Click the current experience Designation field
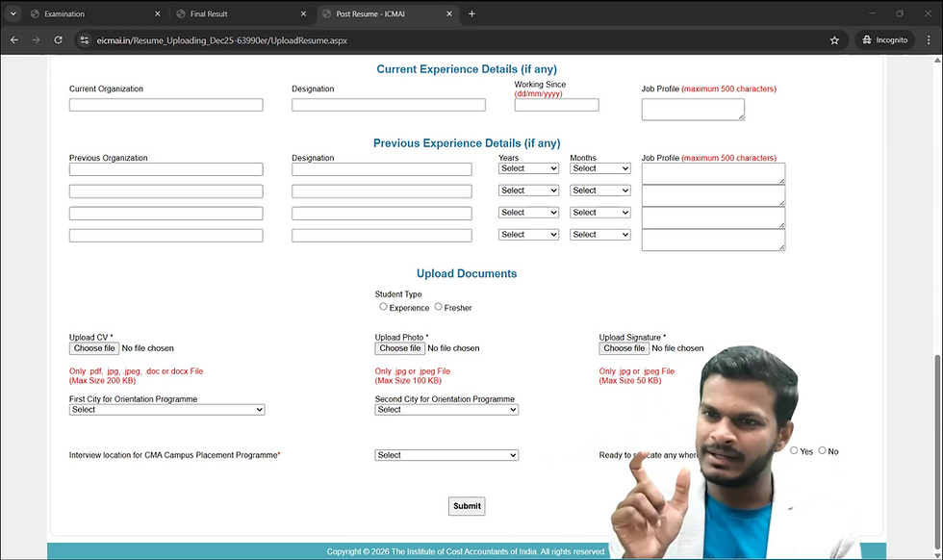The image size is (943, 560). (x=389, y=105)
